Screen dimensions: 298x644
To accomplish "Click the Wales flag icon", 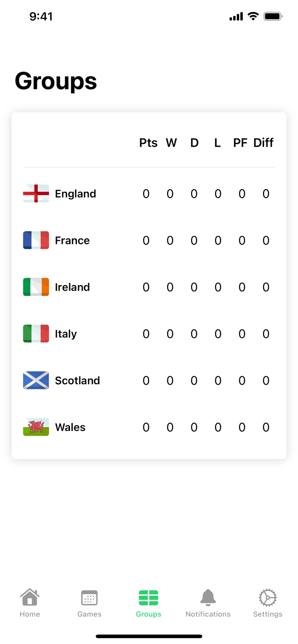I will point(36,427).
